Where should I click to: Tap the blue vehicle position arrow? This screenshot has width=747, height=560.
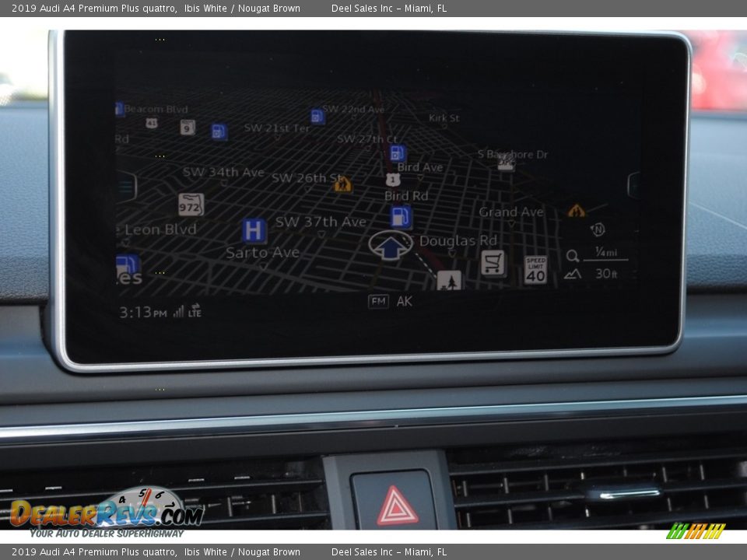click(390, 246)
